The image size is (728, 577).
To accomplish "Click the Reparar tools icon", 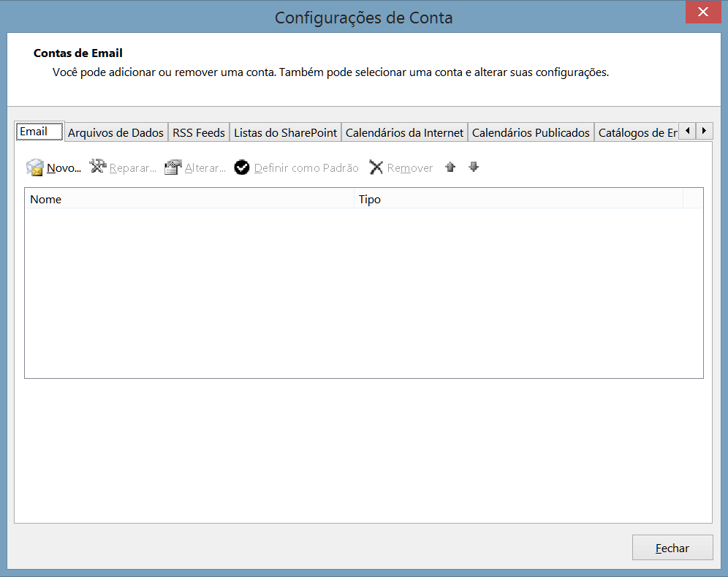I will [x=98, y=167].
